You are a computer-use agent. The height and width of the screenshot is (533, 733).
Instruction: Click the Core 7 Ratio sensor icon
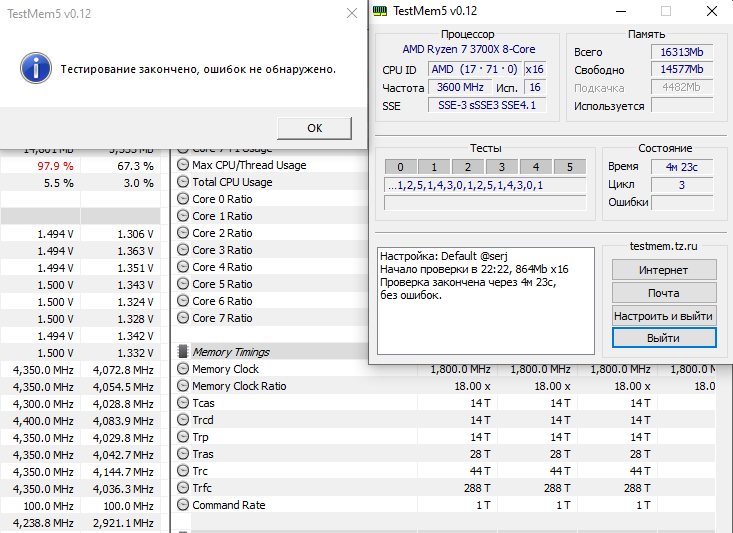[183, 318]
